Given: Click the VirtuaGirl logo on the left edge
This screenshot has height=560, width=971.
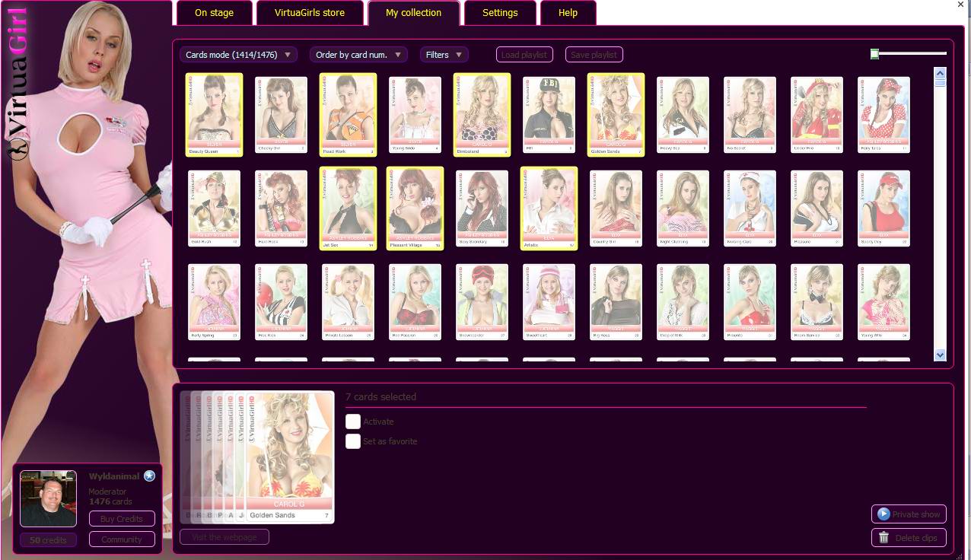Looking at the screenshot, I should (x=17, y=84).
